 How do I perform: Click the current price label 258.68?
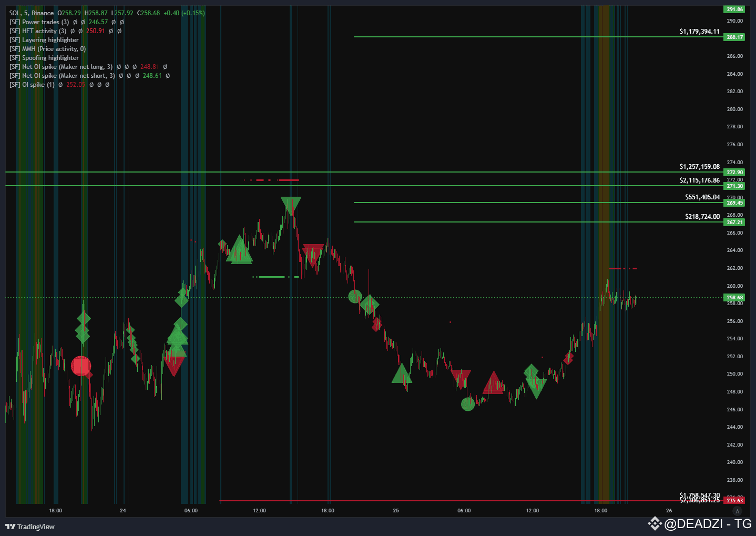[734, 297]
